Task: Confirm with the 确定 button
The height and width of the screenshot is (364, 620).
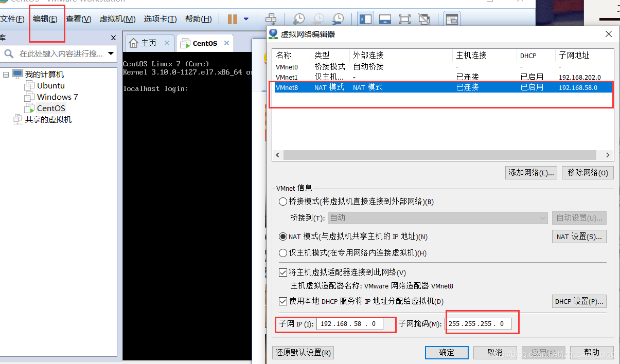Action: (x=447, y=353)
